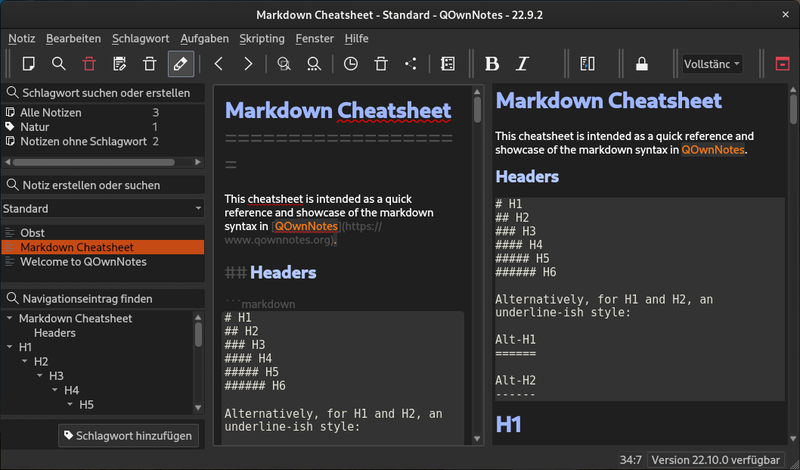Open the trash icon next to the clock
Viewport: 800px width, 470px height.
click(x=381, y=64)
